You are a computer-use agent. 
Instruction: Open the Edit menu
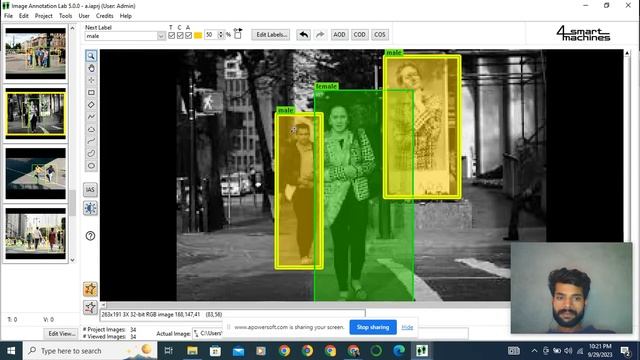[x=24, y=16]
